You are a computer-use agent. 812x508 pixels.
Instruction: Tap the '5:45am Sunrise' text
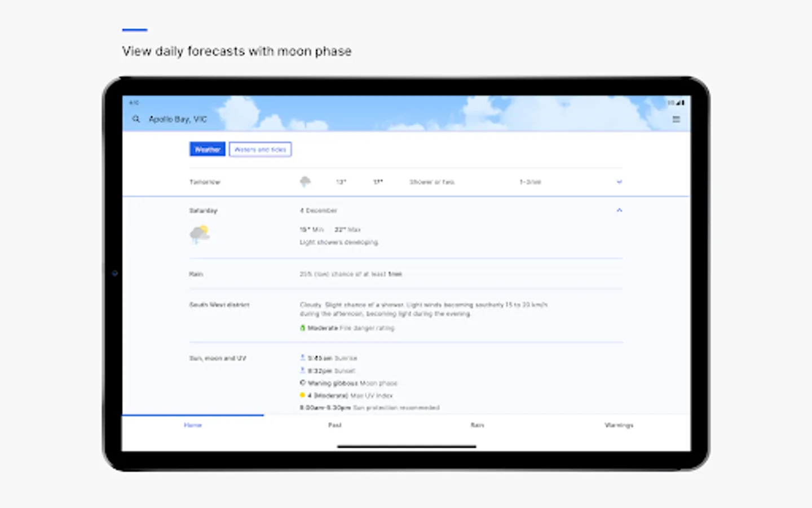coord(332,358)
